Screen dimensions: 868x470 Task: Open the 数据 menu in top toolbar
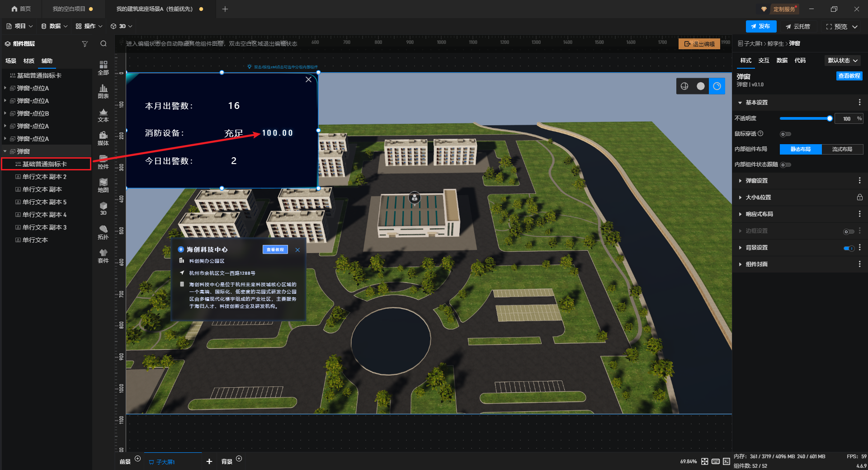[54, 26]
